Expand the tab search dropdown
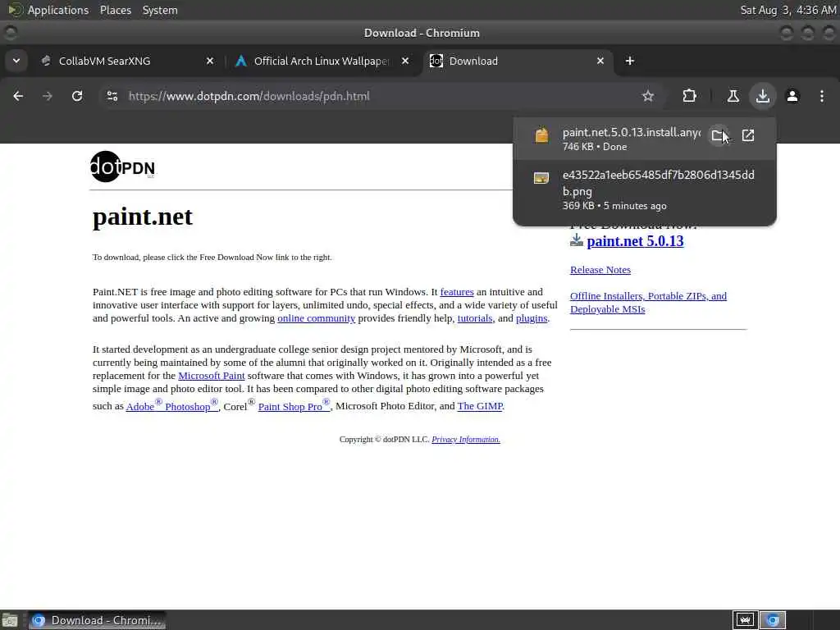 pos(16,61)
